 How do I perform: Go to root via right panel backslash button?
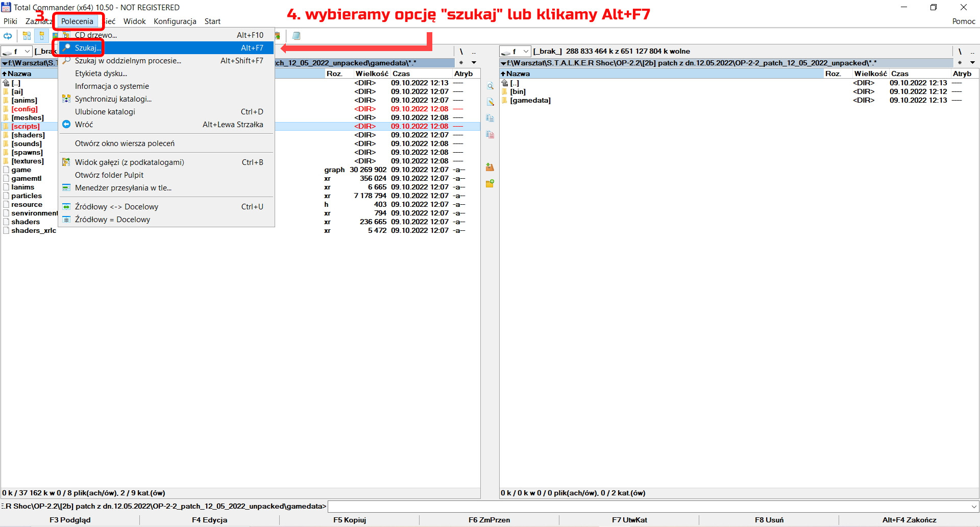(960, 52)
